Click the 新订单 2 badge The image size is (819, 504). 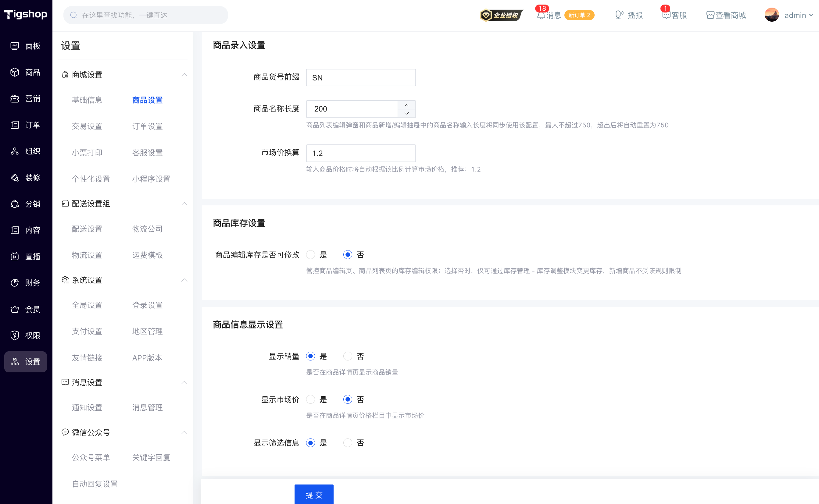pyautogui.click(x=579, y=15)
